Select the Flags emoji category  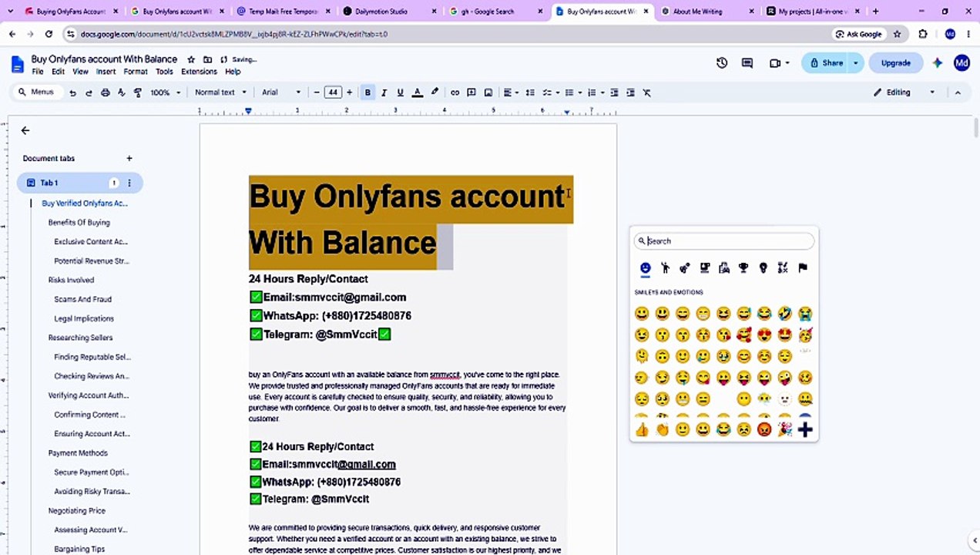pyautogui.click(x=803, y=268)
